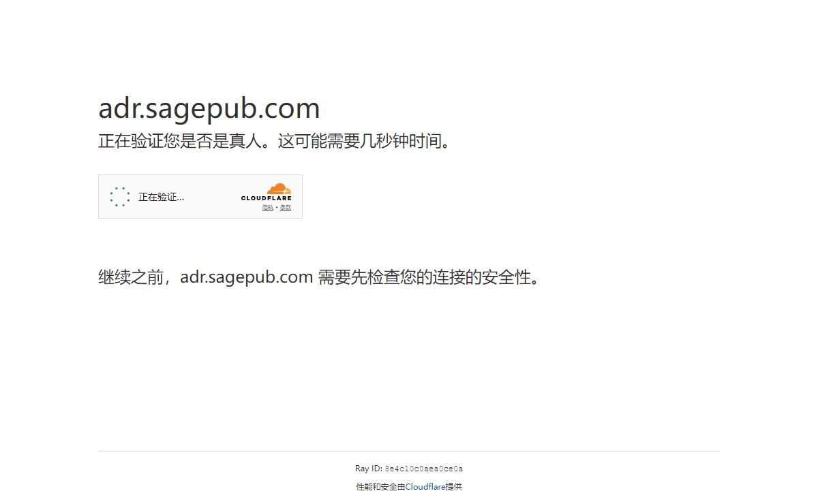Click the 正在验证您是否是真人 message text
This screenshot has height=504, width=818.
(x=275, y=142)
